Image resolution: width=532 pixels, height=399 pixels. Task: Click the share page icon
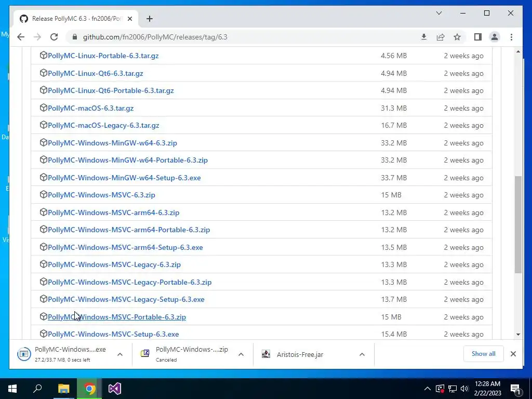tap(441, 37)
